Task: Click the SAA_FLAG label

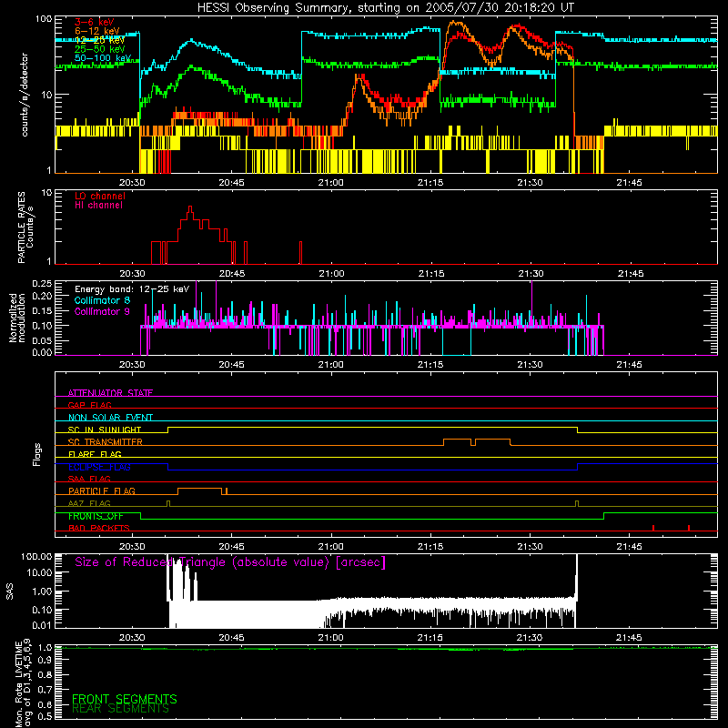Action: (89, 479)
